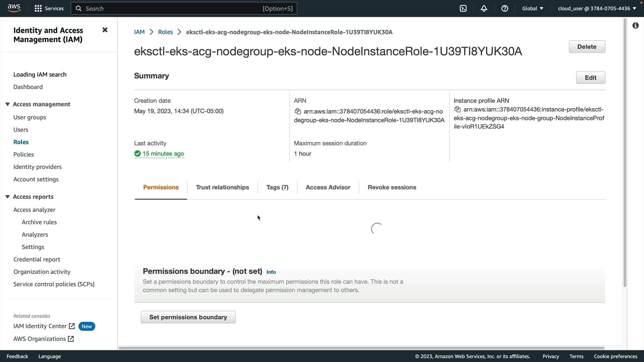Click in the top Search field
Viewport: 644px width, 362px height.
click(184, 8)
